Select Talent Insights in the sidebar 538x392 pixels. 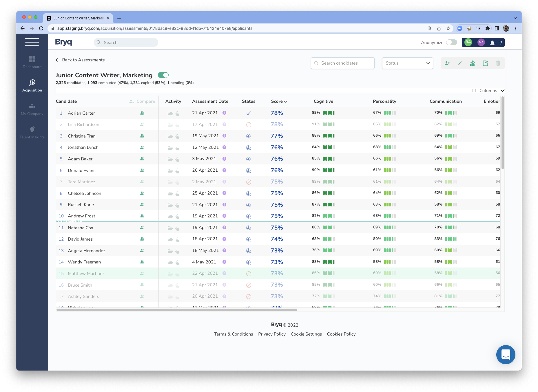[32, 132]
